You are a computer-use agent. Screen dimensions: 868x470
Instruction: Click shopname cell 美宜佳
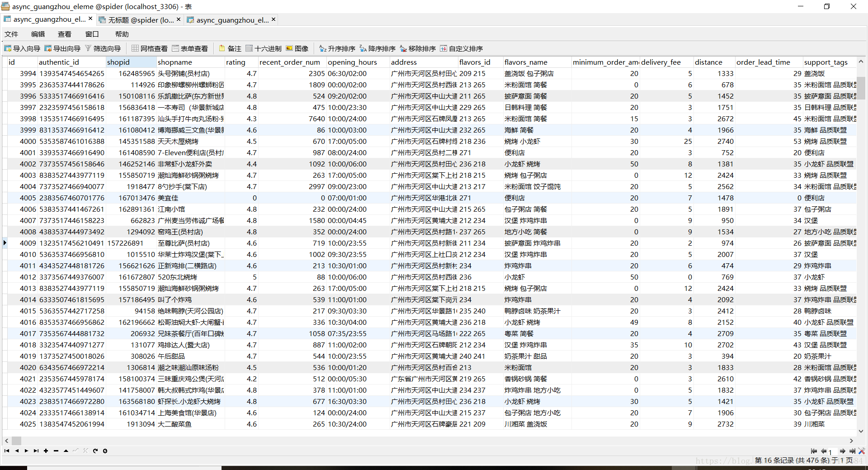click(191, 198)
